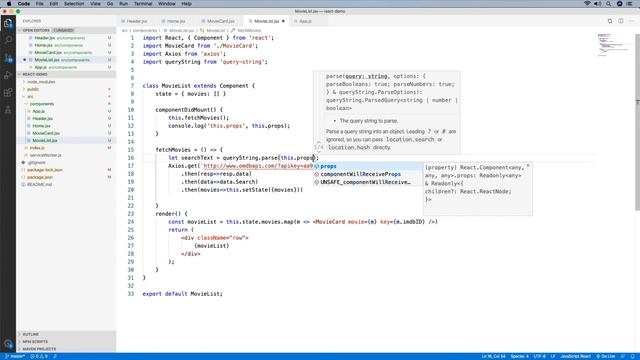Switch to the Header.jsx tab
Screen dimensions: 640x360
coord(137,21)
